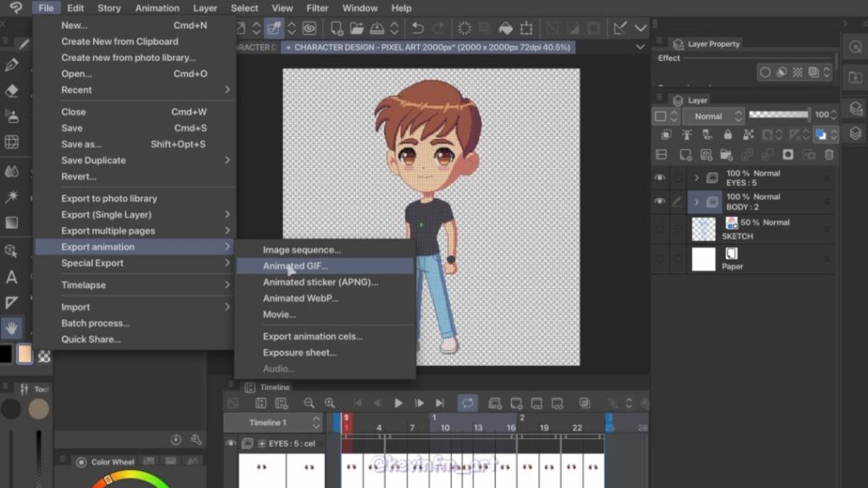
Task: Select the Eraser tool in left toolbar
Action: pos(12,91)
